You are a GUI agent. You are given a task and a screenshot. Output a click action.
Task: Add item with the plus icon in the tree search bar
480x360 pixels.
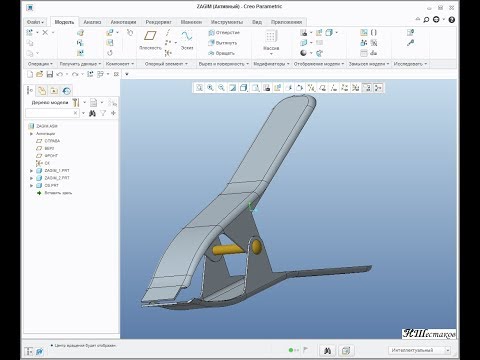(113, 113)
